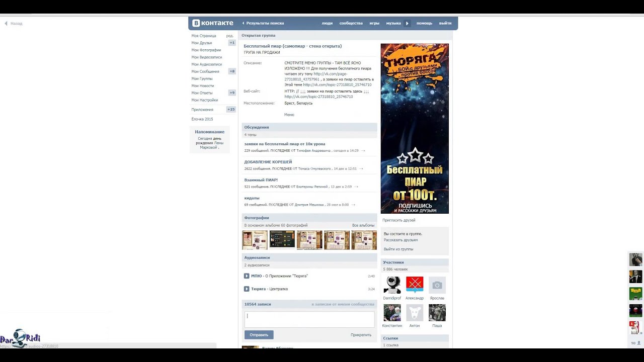Click the green avatar in right chat sidebar
Viewport: 644px width, 362px height.
tap(636, 294)
